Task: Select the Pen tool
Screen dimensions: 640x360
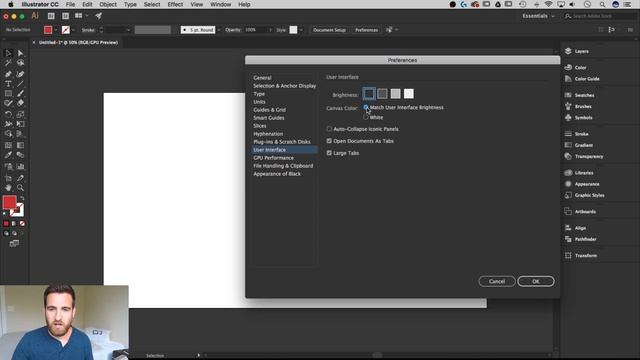Action: click(x=8, y=74)
